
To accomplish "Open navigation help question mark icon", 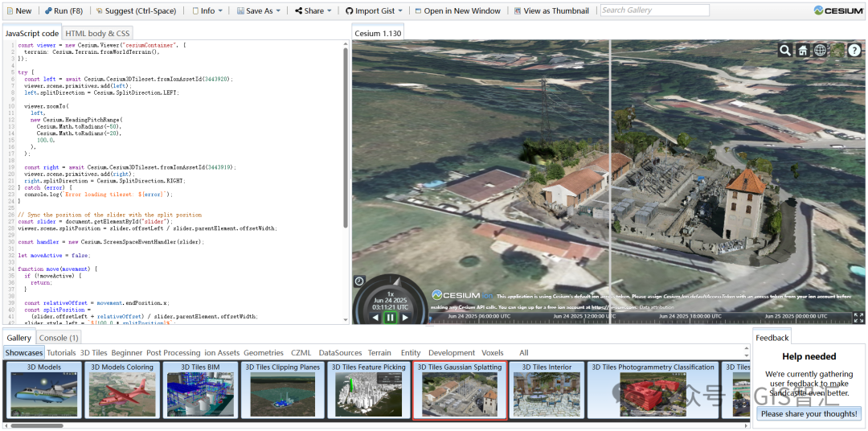I will click(855, 51).
